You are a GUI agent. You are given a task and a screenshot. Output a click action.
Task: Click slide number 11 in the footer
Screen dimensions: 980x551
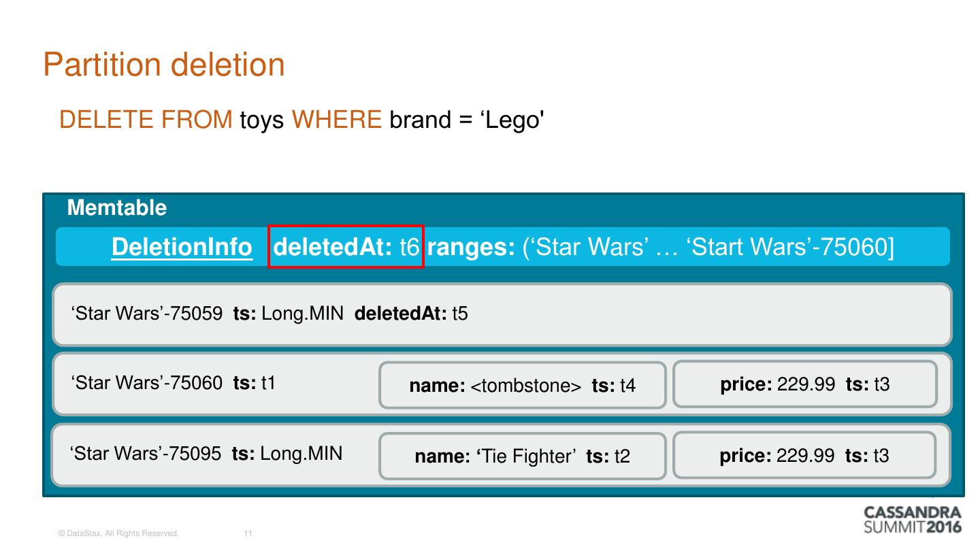tap(248, 534)
